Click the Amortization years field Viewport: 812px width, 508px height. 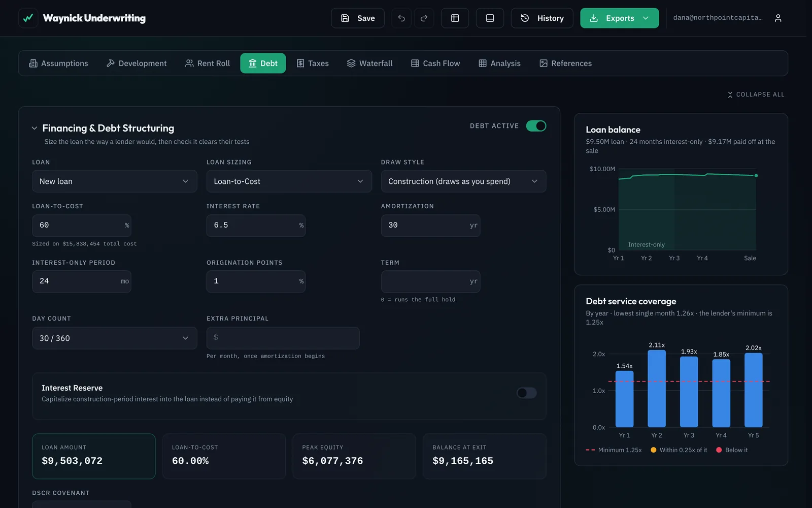[430, 226]
